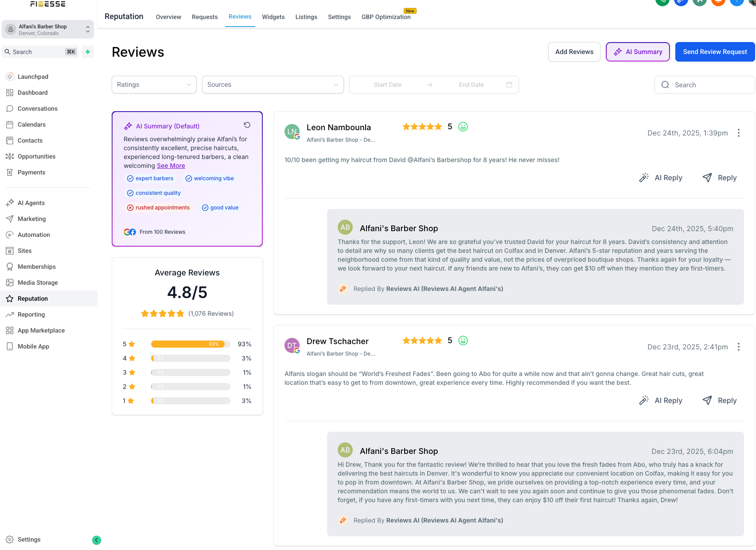Open Launchpad from sidebar
The height and width of the screenshot is (550, 756).
49,77
